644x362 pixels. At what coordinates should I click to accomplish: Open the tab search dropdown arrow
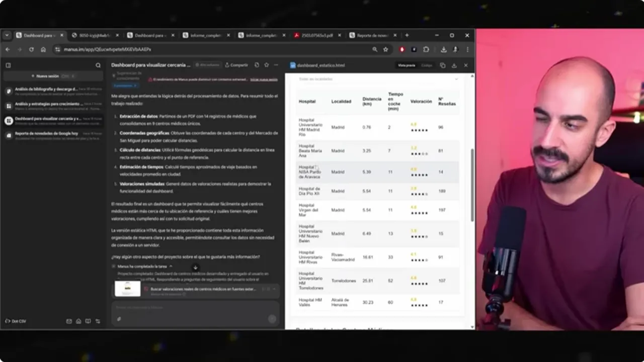click(7, 36)
